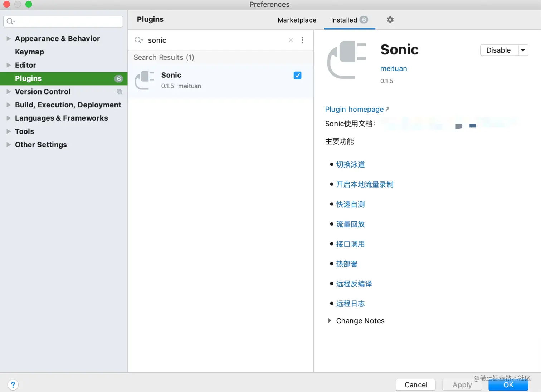The image size is (541, 392).
Task: Click the Plugins count badge in sidebar
Action: [x=118, y=78]
